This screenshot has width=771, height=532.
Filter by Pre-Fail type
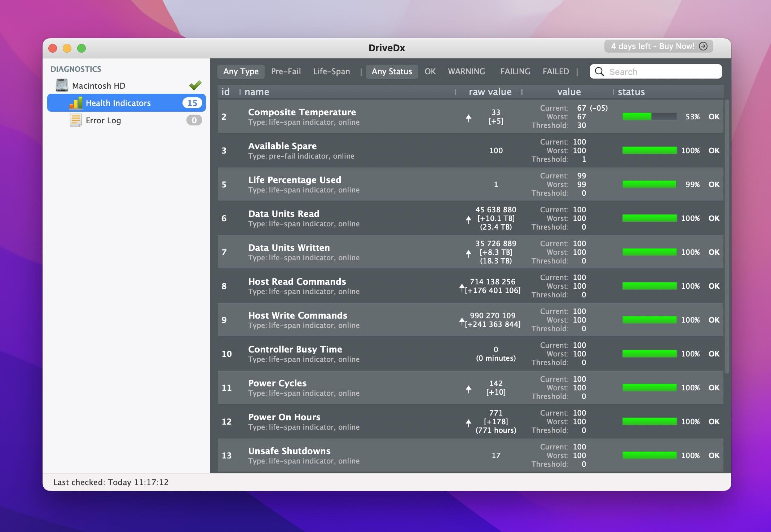coord(286,71)
